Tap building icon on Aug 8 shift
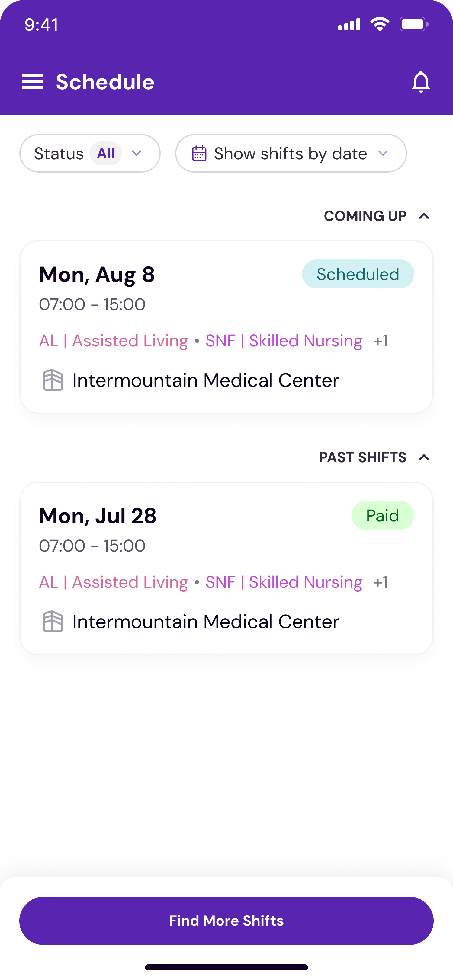Viewport: 453px width, 980px height. (x=53, y=380)
